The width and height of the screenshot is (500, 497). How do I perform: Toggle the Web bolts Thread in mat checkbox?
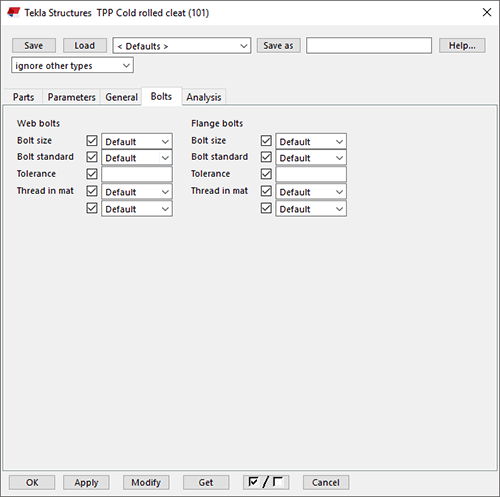(92, 191)
